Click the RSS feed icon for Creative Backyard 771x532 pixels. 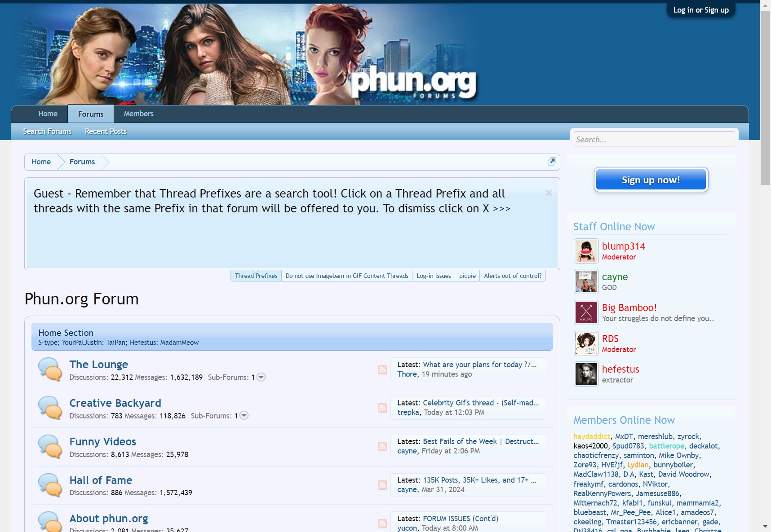[382, 408]
